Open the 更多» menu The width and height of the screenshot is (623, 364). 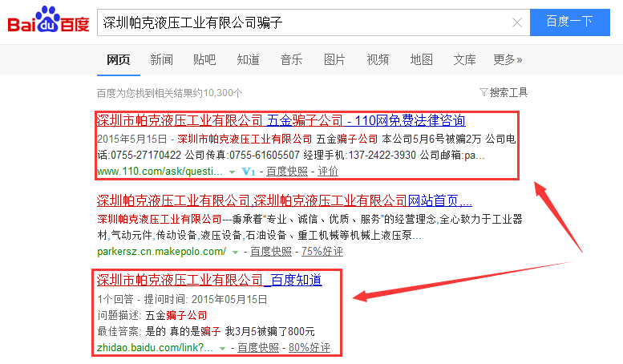(x=508, y=59)
